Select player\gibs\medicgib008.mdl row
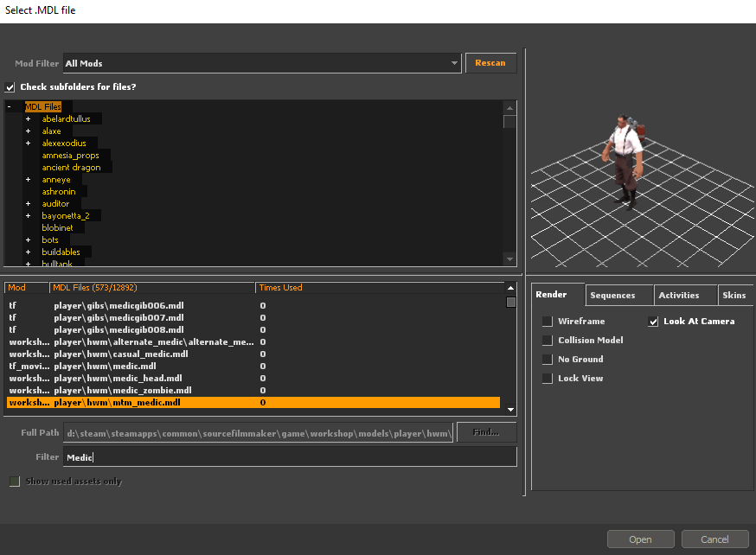Image resolution: width=756 pixels, height=555 pixels. pos(253,329)
